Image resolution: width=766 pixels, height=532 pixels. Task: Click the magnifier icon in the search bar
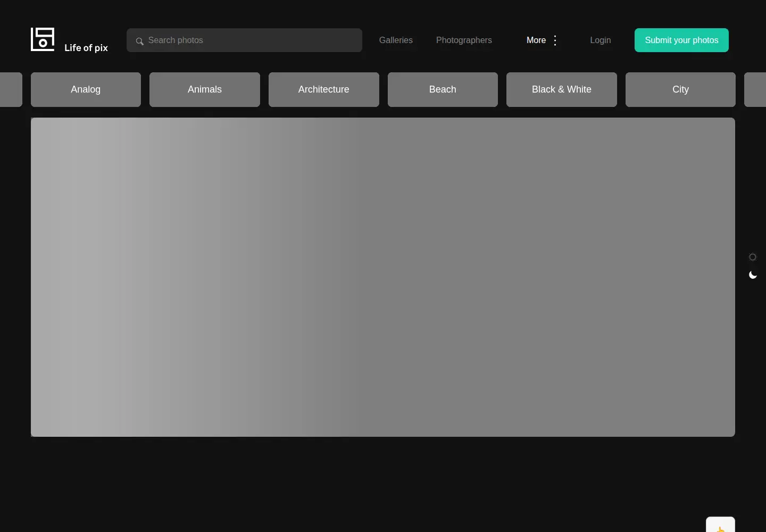139,41
